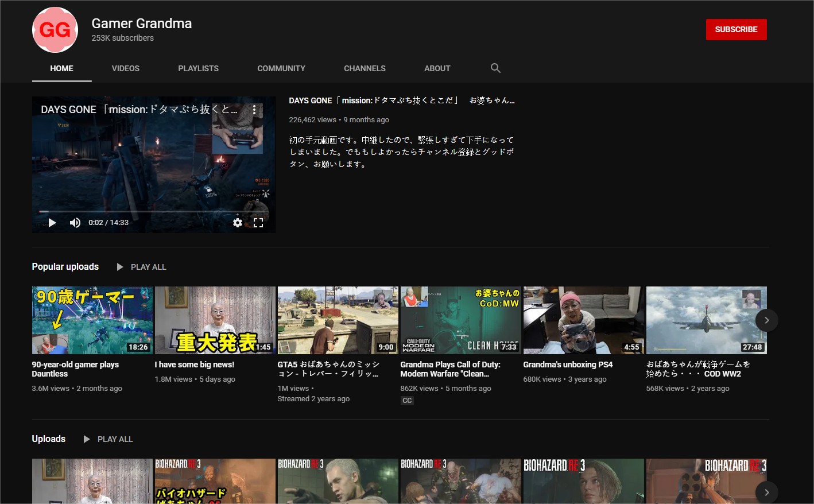Play the featured video with play icon
Viewport: 814px width, 504px height.
click(52, 223)
